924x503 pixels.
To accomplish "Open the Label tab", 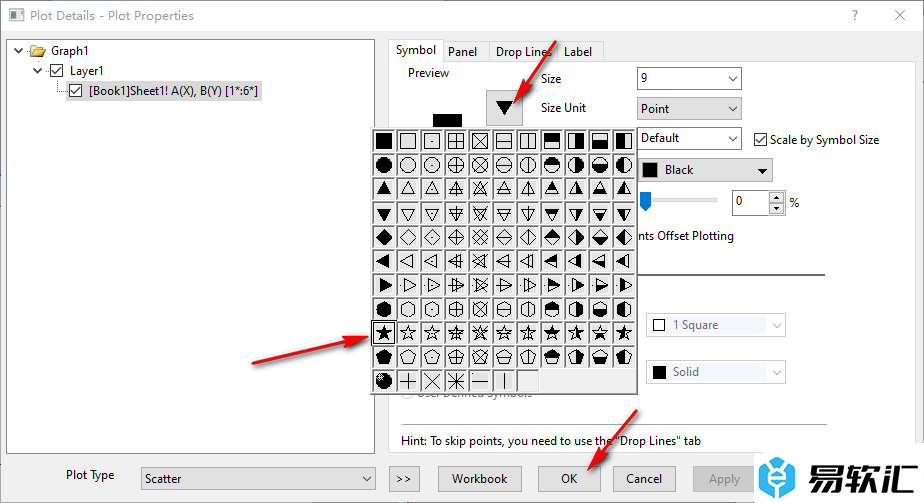I will [578, 52].
